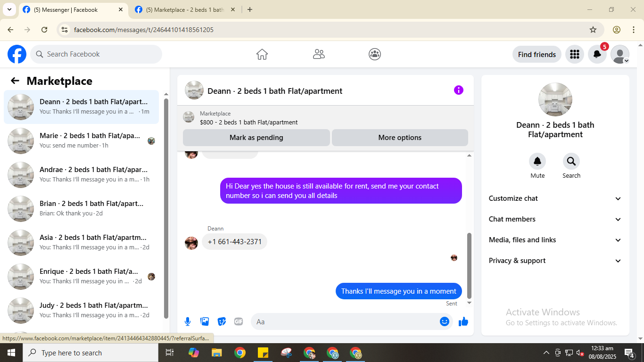Open chat with Asia
Screen dimensions: 644x362
(82, 242)
